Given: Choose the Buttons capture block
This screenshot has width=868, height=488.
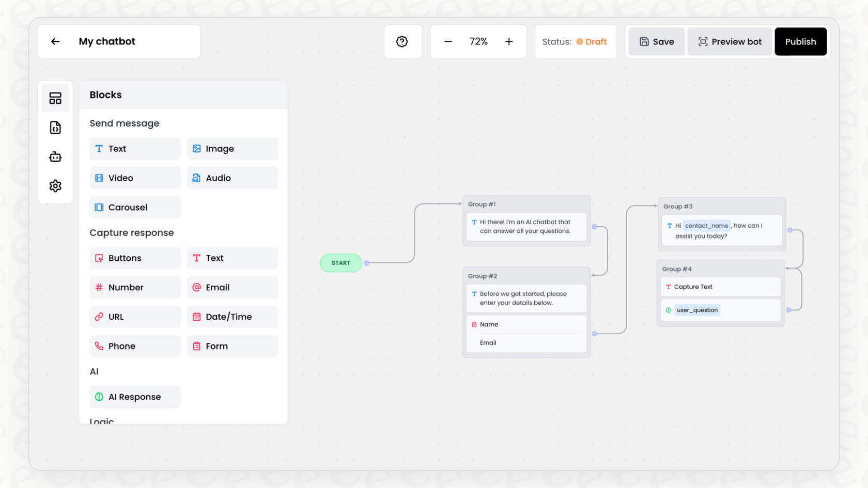Looking at the screenshot, I should click(135, 258).
